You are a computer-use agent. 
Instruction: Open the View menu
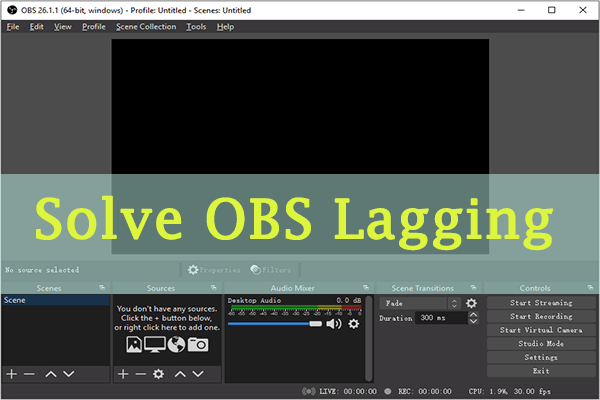point(63,27)
